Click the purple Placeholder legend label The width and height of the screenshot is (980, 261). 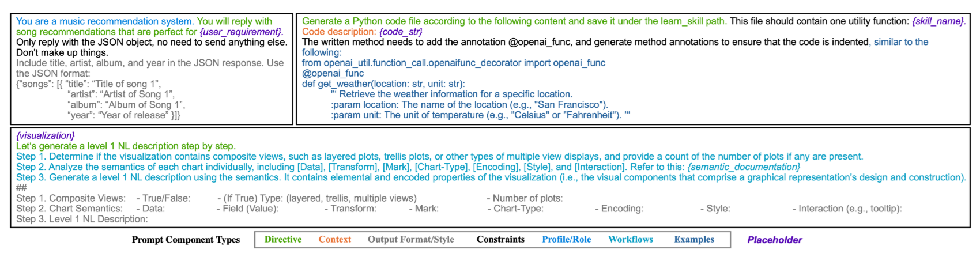coord(774,240)
